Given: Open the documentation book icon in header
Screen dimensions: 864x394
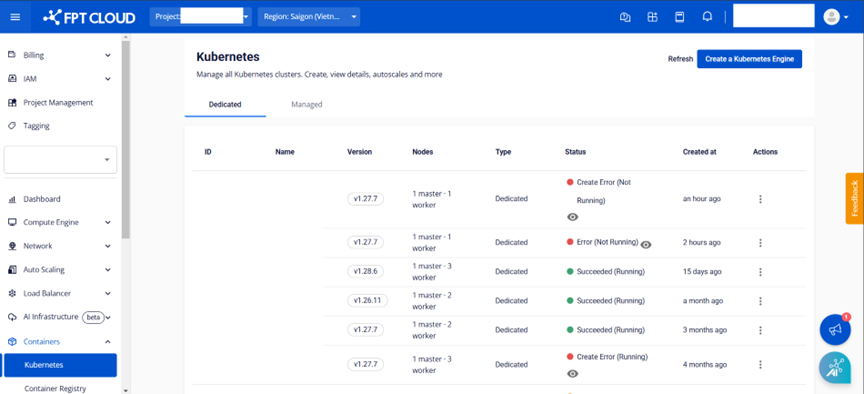Looking at the screenshot, I should tap(680, 17).
